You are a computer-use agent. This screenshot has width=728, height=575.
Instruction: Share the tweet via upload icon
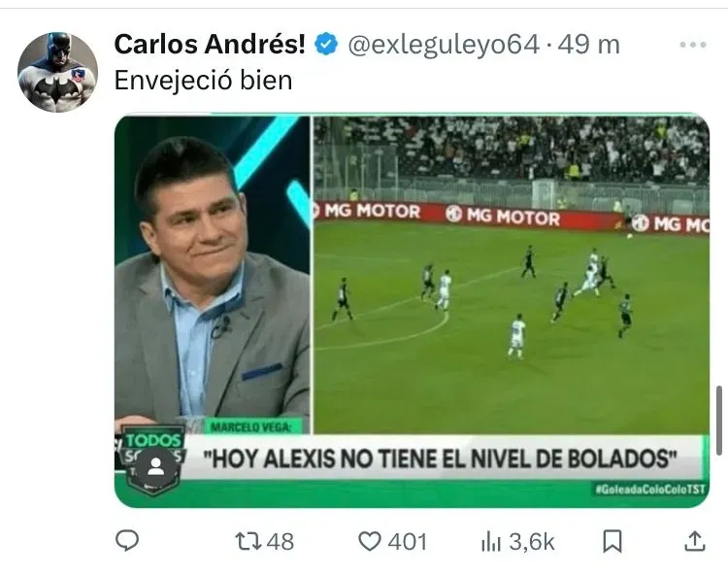[695, 541]
